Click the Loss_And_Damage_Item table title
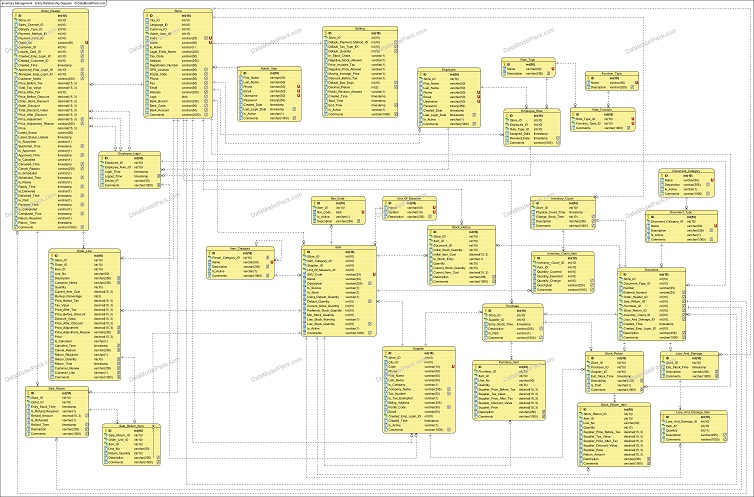The height and width of the screenshot is (497, 754). point(693,412)
